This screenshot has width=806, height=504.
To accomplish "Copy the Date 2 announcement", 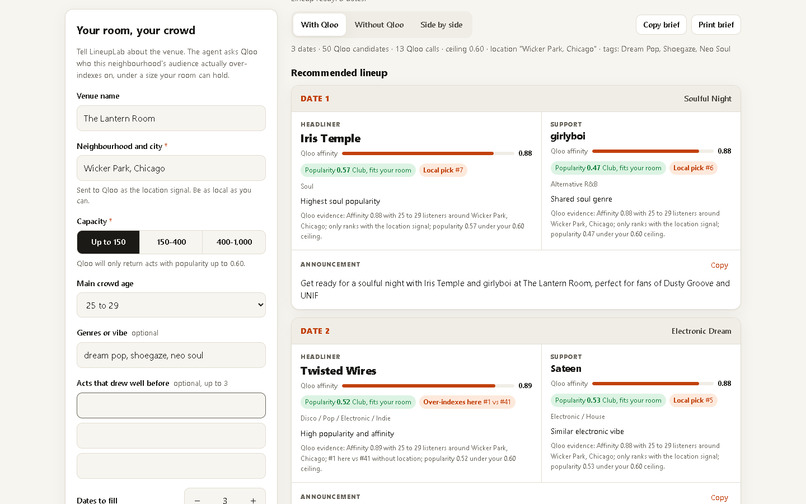I will pyautogui.click(x=719, y=497).
